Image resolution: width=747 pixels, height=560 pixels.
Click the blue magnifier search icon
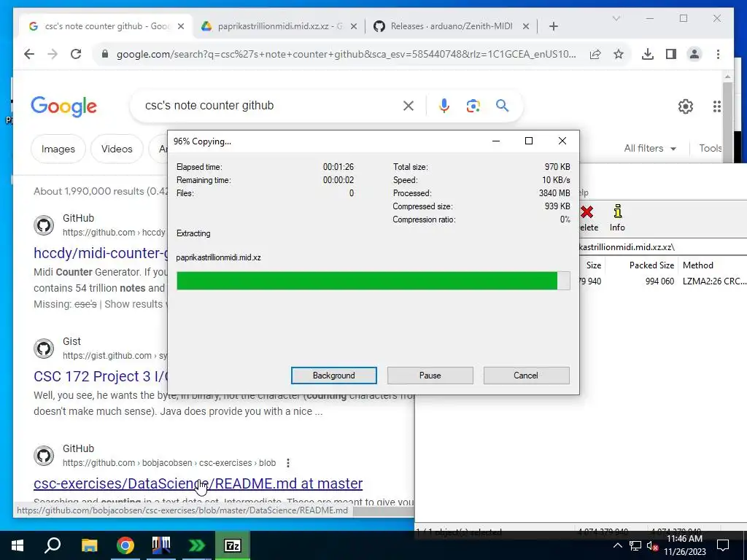point(502,105)
